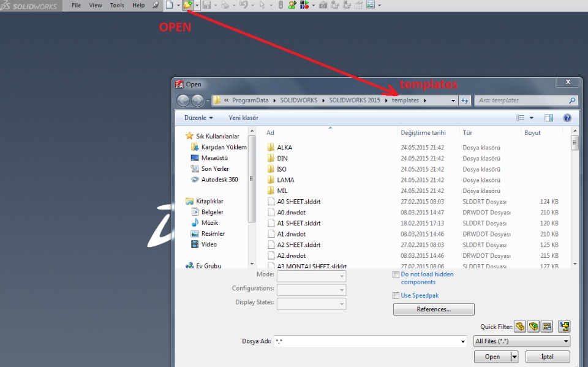Filter by Drawings using the Quick Filter icon
588x367 pixels.
tap(547, 327)
